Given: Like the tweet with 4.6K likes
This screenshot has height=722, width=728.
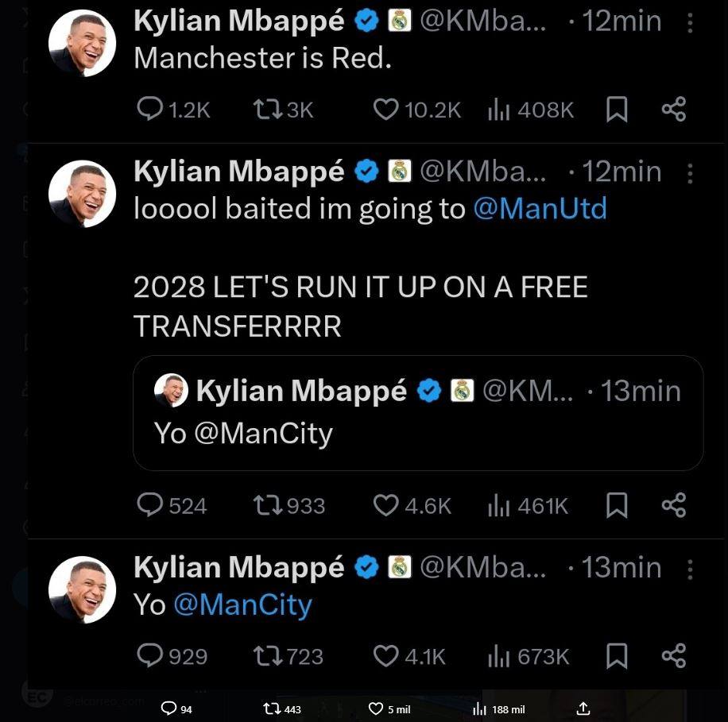Looking at the screenshot, I should (385, 505).
